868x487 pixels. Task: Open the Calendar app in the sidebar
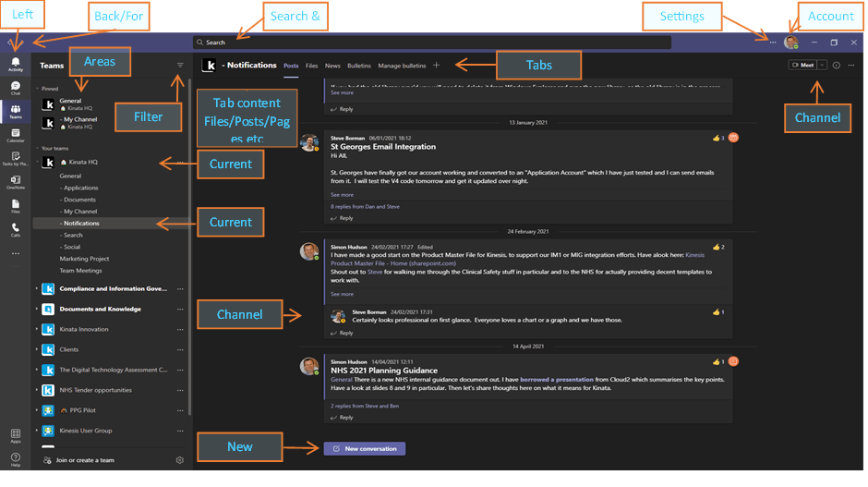pos(16,136)
